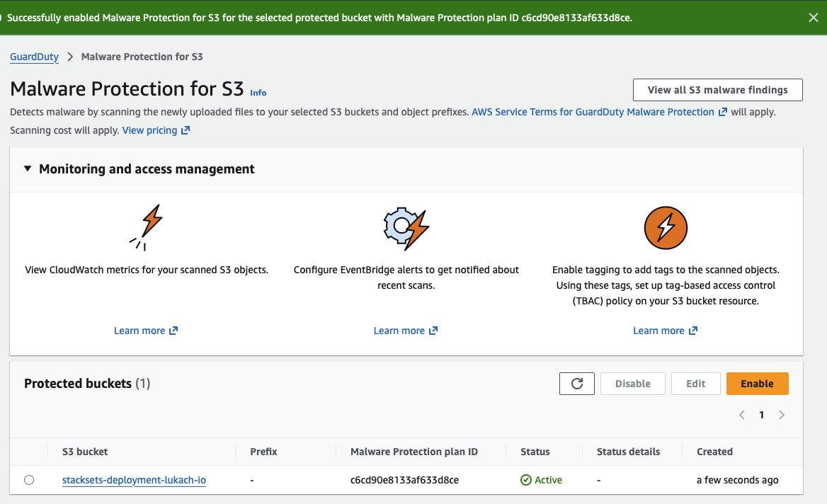
Task: Open GuardDuty breadcrumb link
Action: point(34,57)
